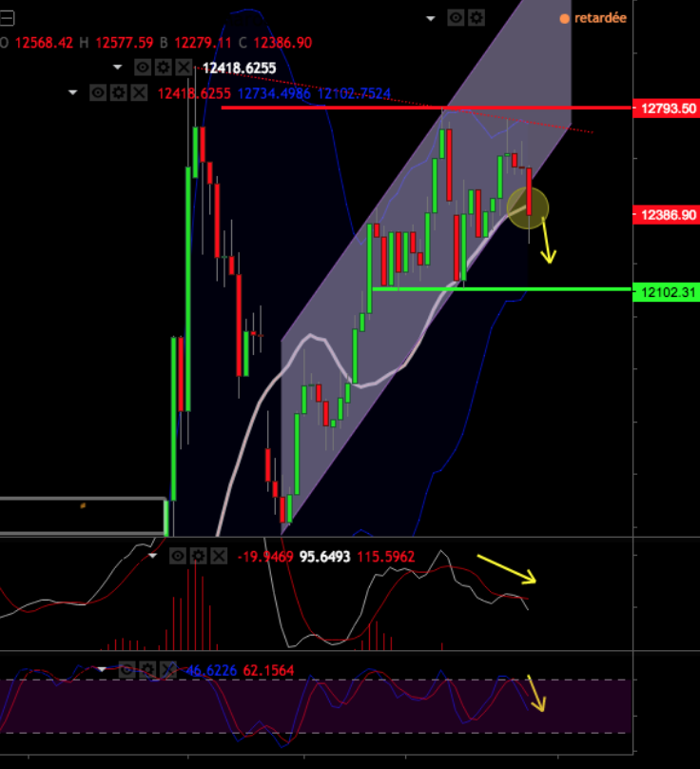Select the green 12102.31 support price label
The image size is (700, 769).
click(666, 289)
